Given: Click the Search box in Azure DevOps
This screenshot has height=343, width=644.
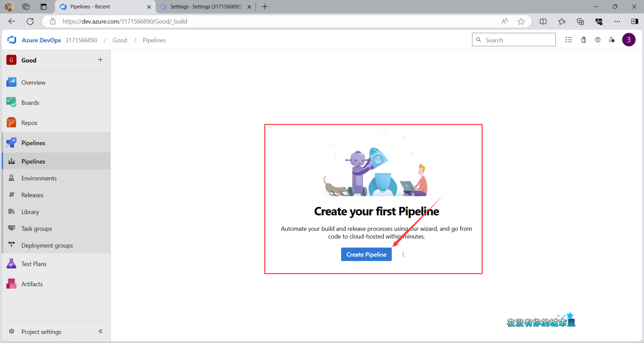Looking at the screenshot, I should 514,40.
